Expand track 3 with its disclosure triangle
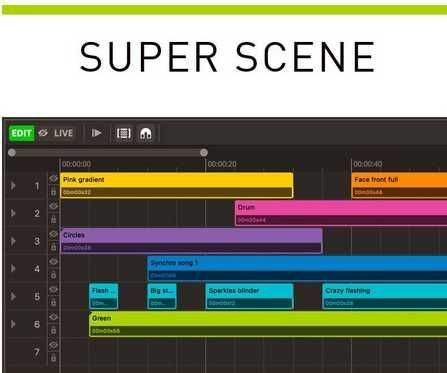The height and width of the screenshot is (373, 447). click(13, 241)
